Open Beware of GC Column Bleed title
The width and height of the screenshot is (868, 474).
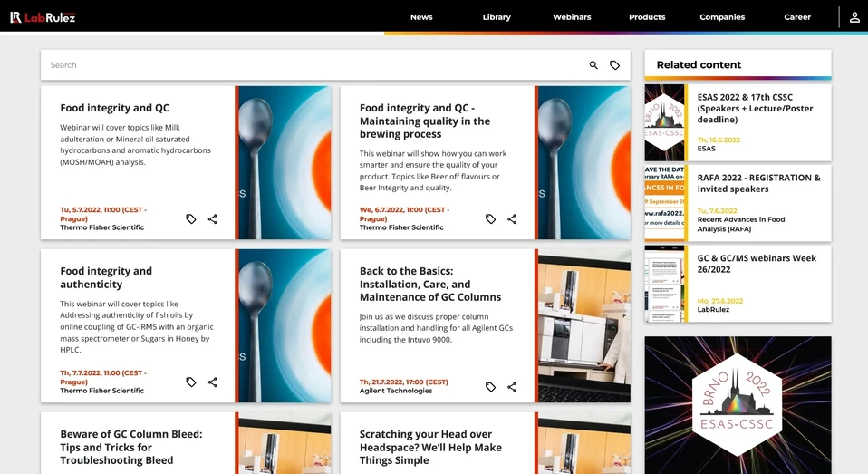click(131, 448)
